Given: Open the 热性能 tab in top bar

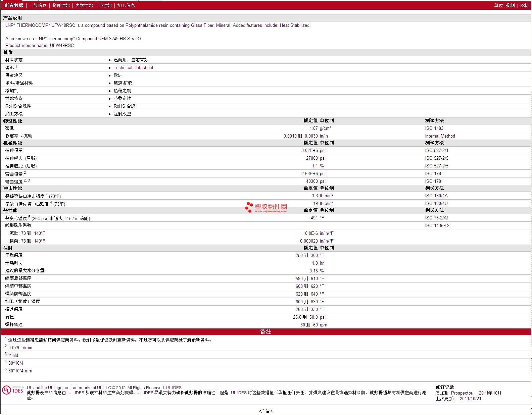Looking at the screenshot, I should click(x=105, y=6).
